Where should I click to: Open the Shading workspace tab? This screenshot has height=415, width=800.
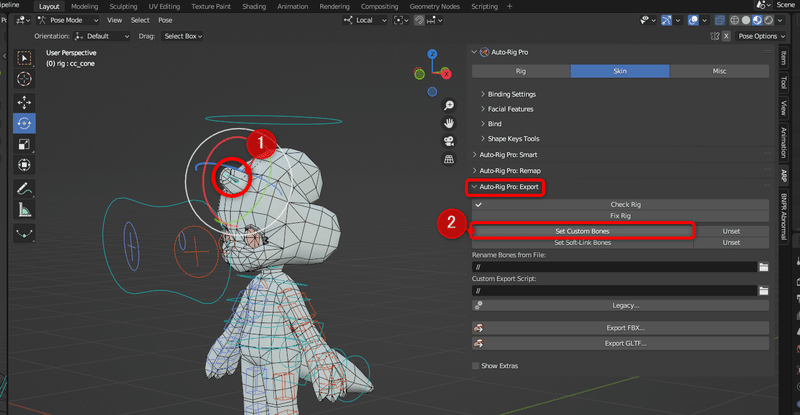(254, 6)
